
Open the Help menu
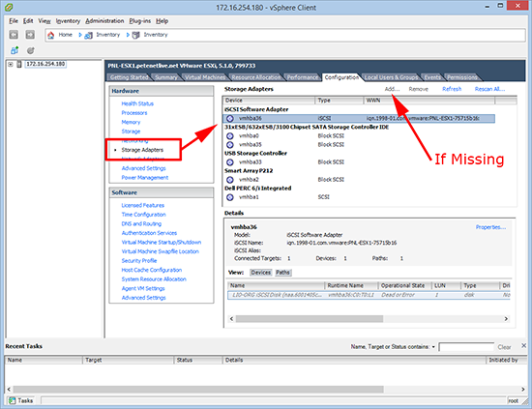[163, 21]
